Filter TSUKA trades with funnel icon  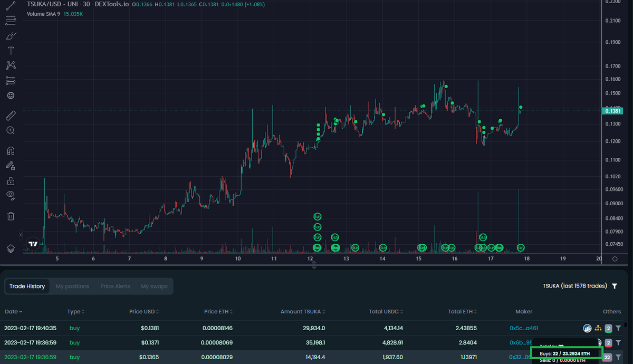(x=615, y=286)
